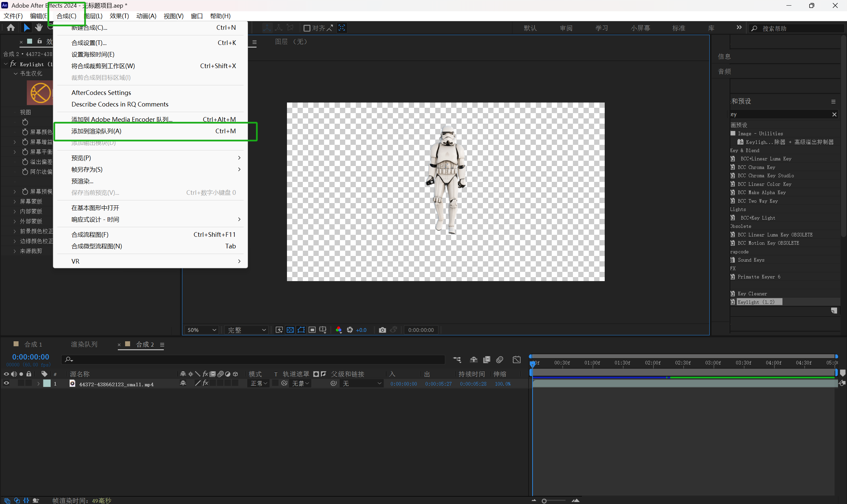Select the 小屏幕 workspace
The height and width of the screenshot is (504, 847).
pyautogui.click(x=641, y=28)
